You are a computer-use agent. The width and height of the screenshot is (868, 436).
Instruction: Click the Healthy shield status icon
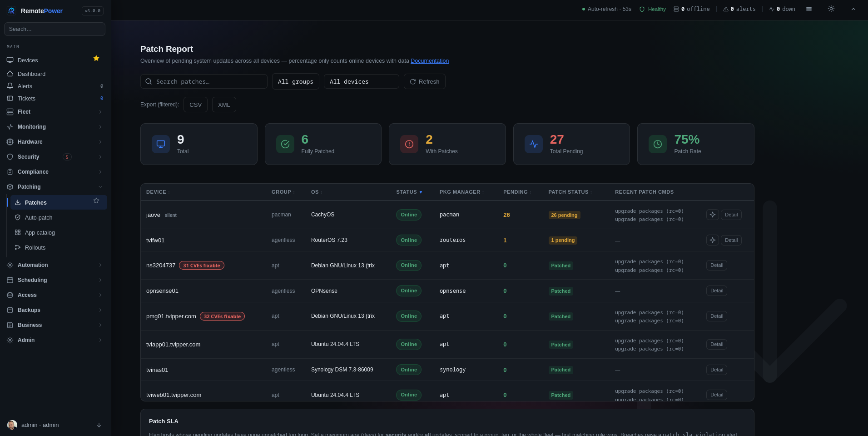pos(642,9)
